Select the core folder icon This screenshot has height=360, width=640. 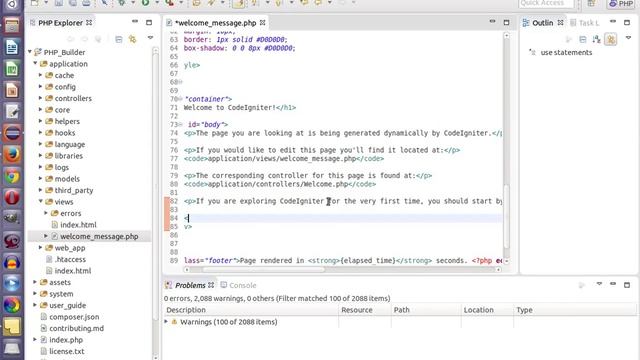pos(49,110)
